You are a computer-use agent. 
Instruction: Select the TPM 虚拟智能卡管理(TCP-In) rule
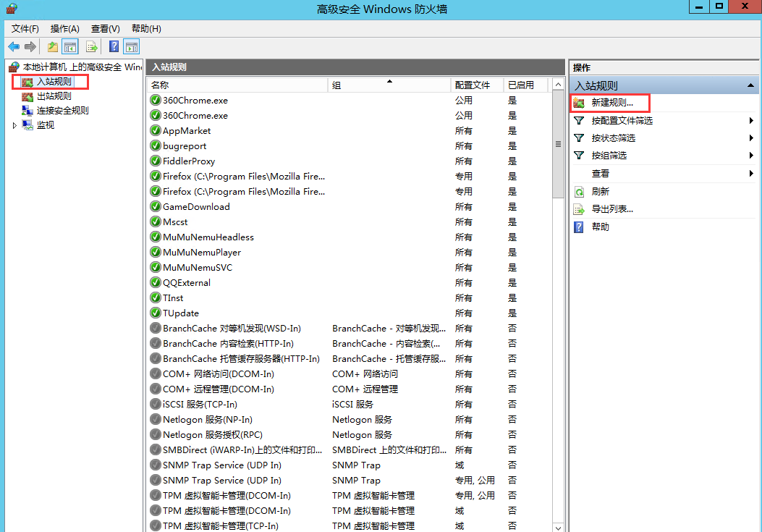click(x=349, y=525)
